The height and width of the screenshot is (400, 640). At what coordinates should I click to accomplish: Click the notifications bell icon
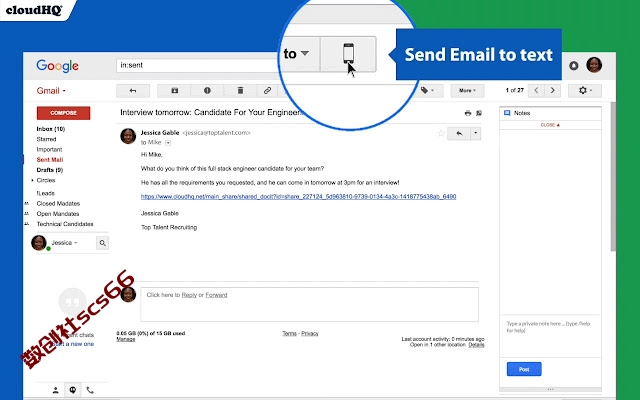(573, 65)
